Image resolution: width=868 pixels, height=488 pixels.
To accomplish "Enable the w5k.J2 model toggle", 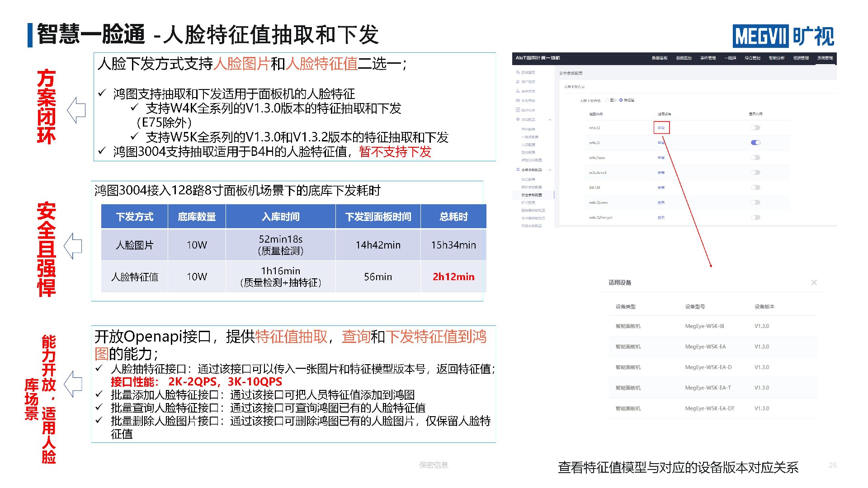I will click(755, 128).
